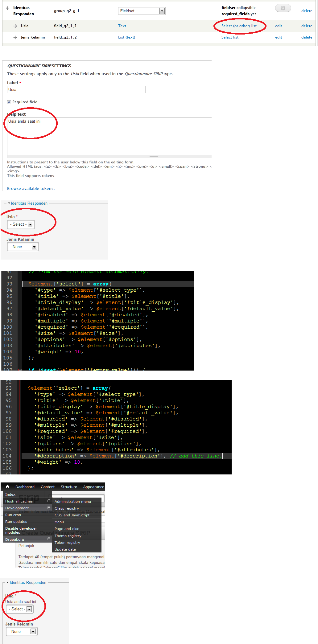Choose Class registry in the cache submenu
Screen dimensions: 318x644
pos(67,508)
